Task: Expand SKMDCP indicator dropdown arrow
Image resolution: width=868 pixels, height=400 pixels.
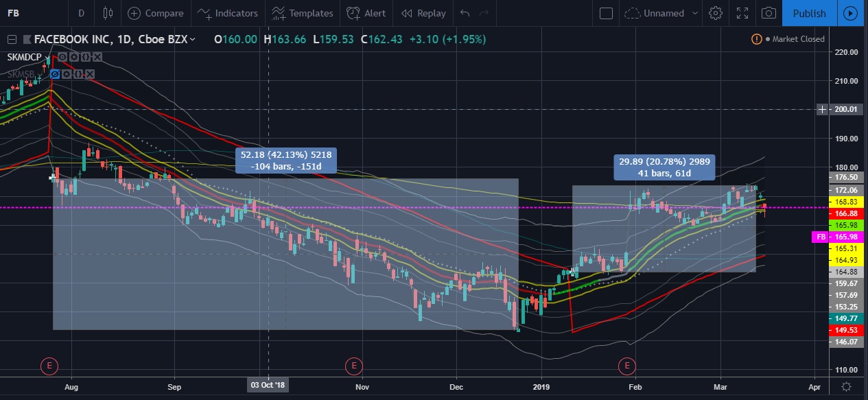Action: click(x=49, y=57)
